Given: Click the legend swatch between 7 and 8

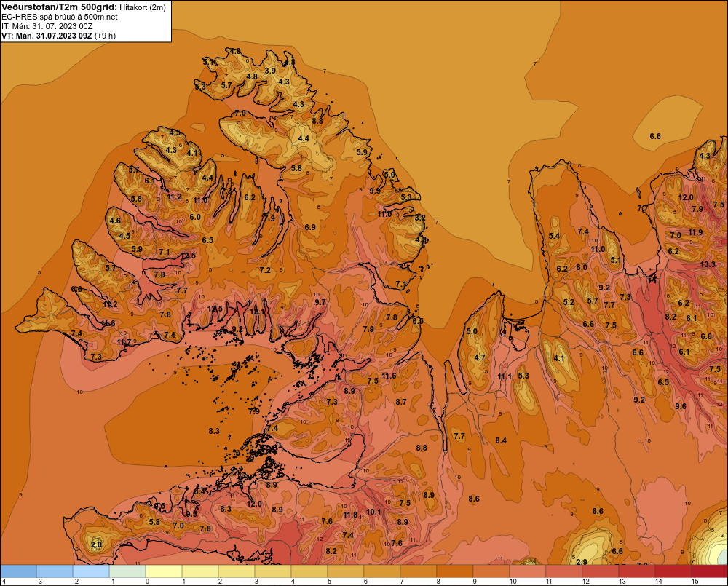Looking at the screenshot, I should point(419,571).
